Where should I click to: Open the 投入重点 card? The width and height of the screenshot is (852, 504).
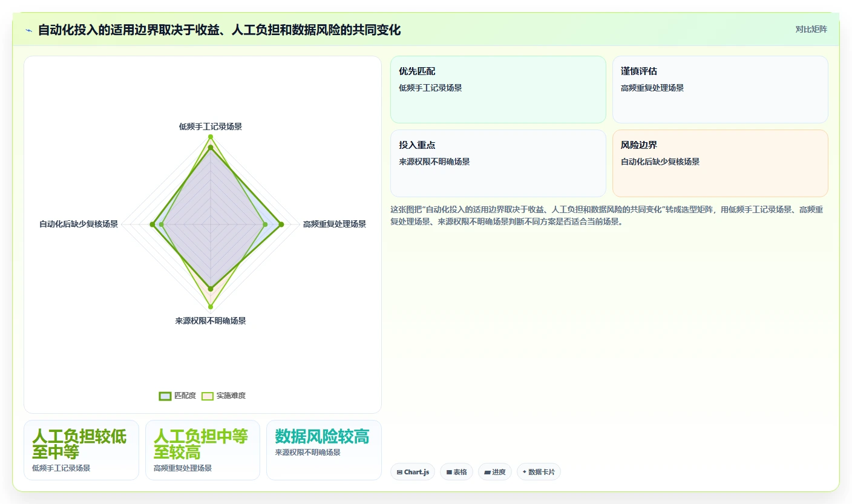(498, 163)
